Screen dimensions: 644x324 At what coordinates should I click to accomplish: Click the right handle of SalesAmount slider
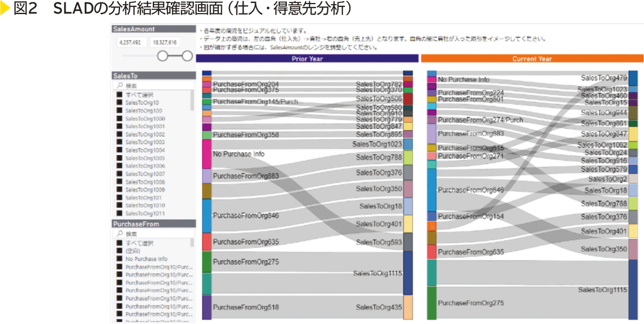pos(187,56)
